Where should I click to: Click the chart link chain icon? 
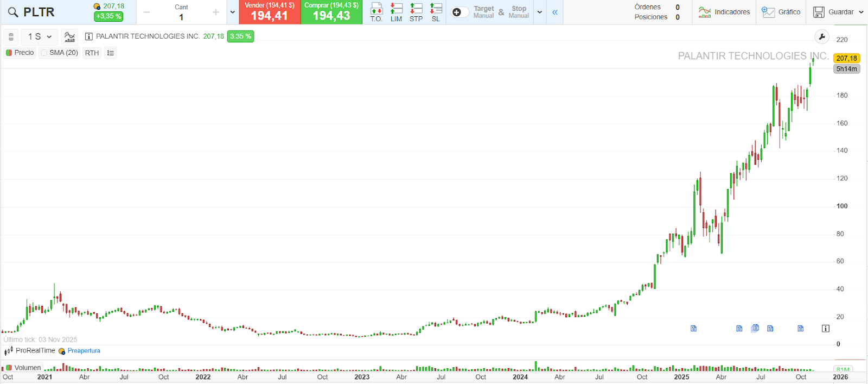[x=11, y=37]
